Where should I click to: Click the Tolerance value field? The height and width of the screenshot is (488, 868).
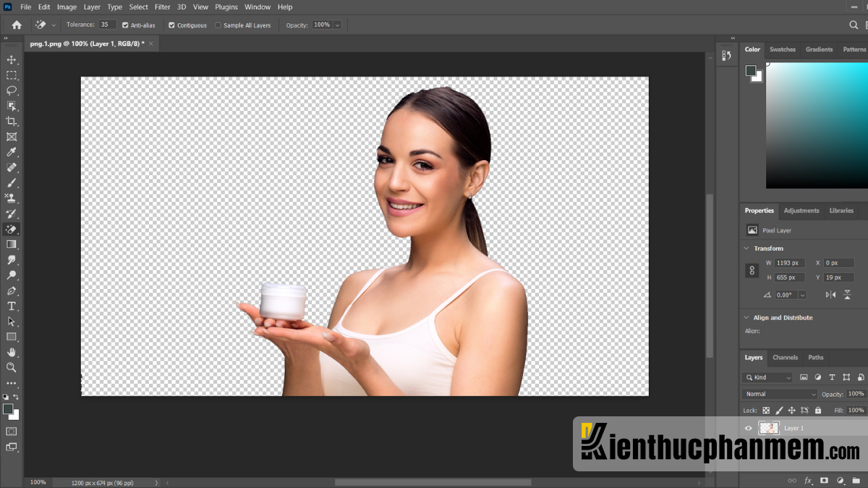107,25
